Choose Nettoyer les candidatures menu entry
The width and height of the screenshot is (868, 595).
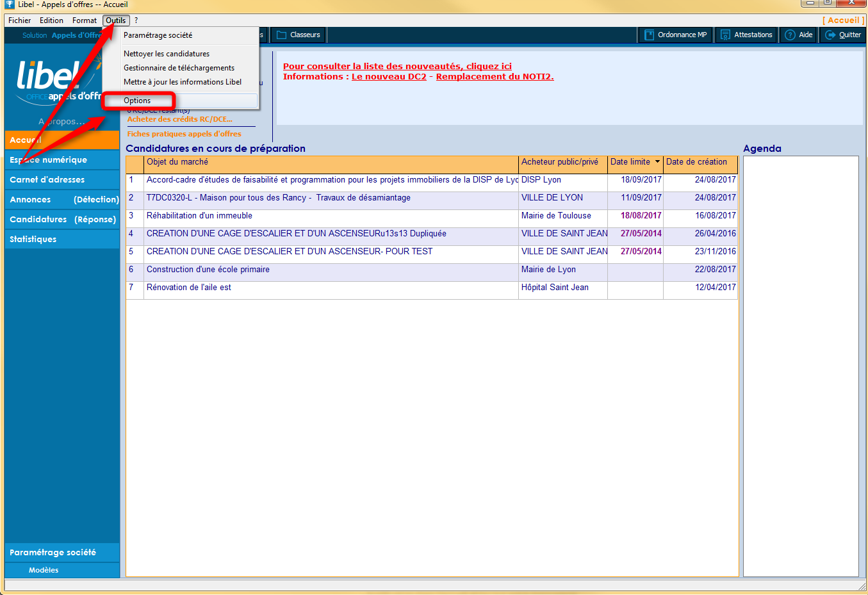click(181, 54)
